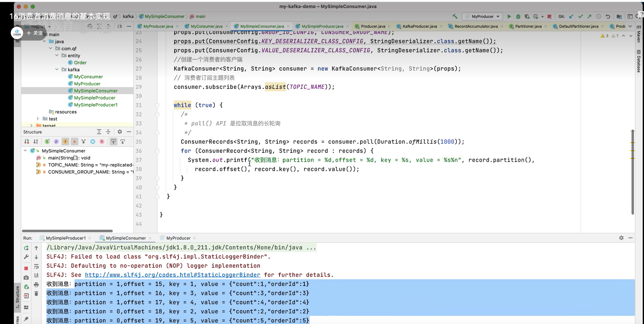Toggle alphabetical sort in Structure panel
The image size is (644, 324).
36,141
